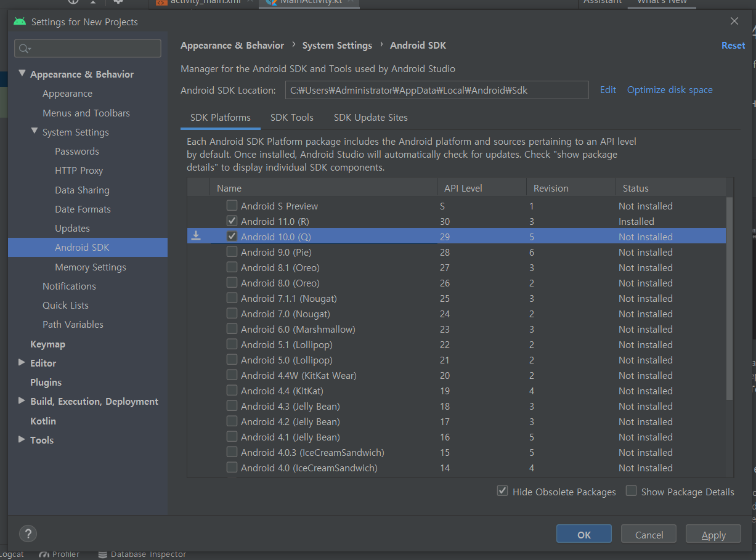Viewport: 756px width, 560px height.
Task: Open Plugins settings
Action: point(46,382)
